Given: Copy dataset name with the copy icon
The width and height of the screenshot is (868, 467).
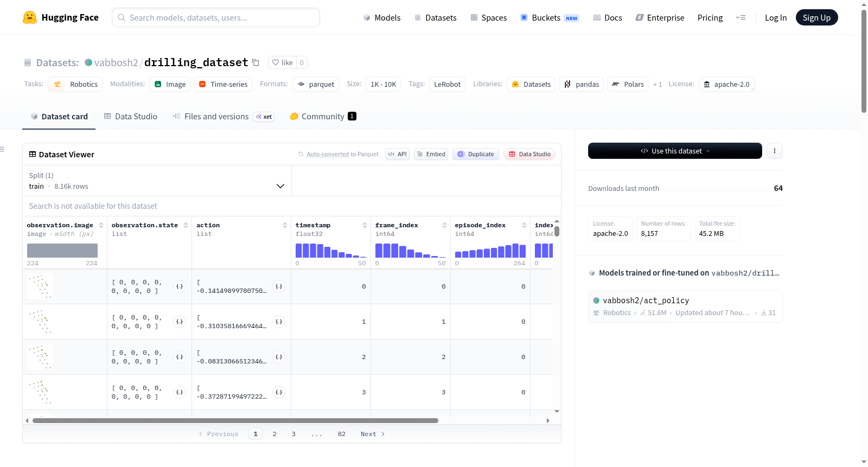Looking at the screenshot, I should point(256,62).
